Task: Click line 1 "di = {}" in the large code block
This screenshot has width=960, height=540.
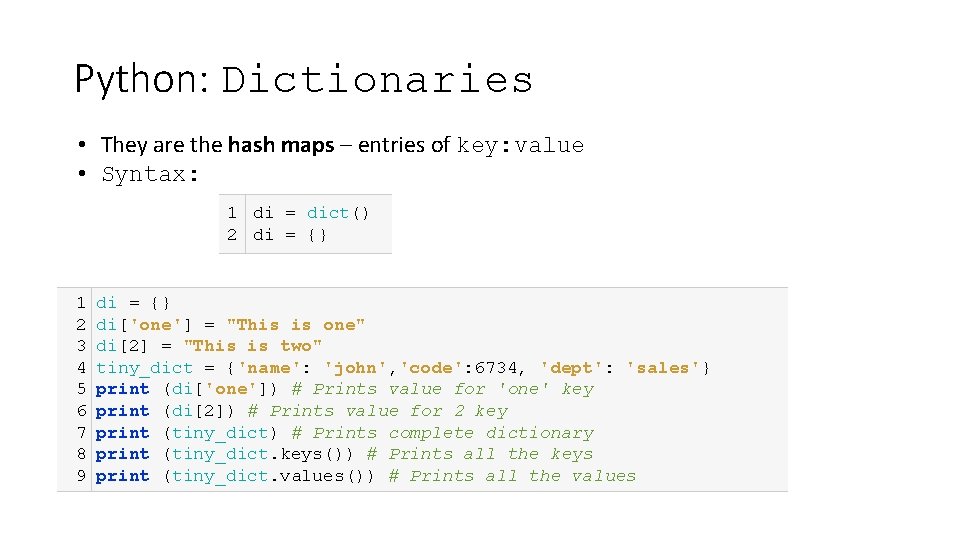Action: coord(133,303)
